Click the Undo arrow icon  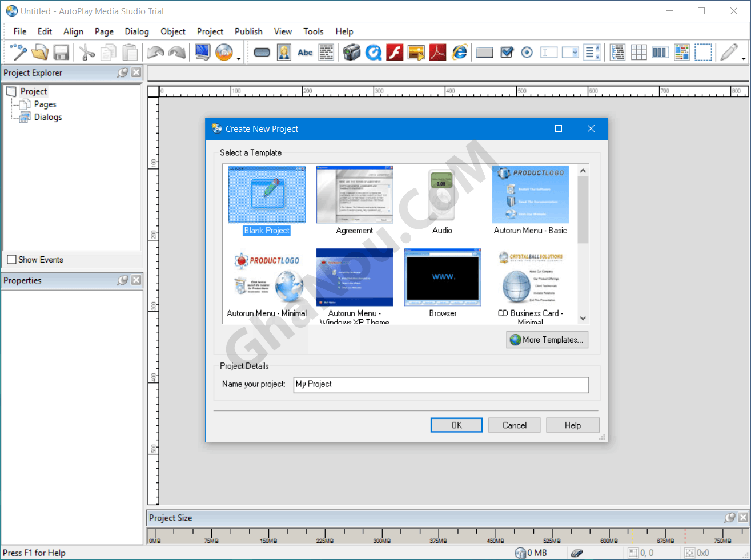pyautogui.click(x=155, y=53)
